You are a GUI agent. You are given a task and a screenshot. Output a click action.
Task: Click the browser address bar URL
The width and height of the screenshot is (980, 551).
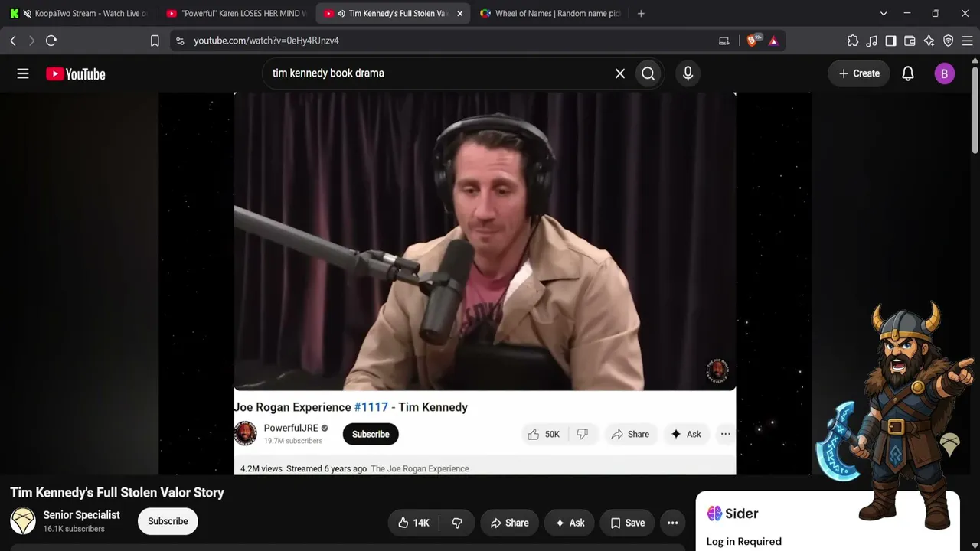click(266, 41)
